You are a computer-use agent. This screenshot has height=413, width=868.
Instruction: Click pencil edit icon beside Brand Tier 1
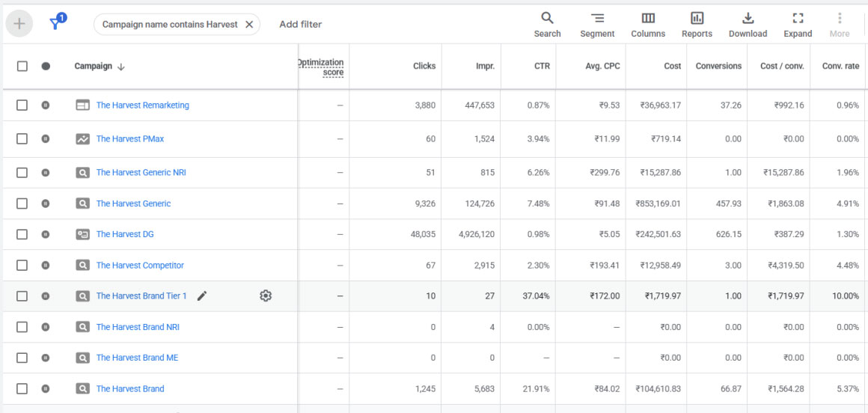click(x=201, y=296)
